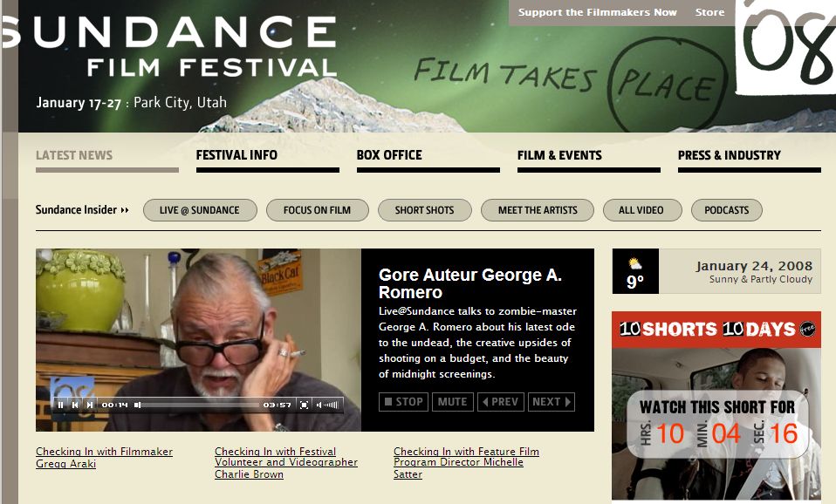Viewport: 836px width, 504px height.
Task: Click the weather icon showing 9°
Action: (635, 263)
